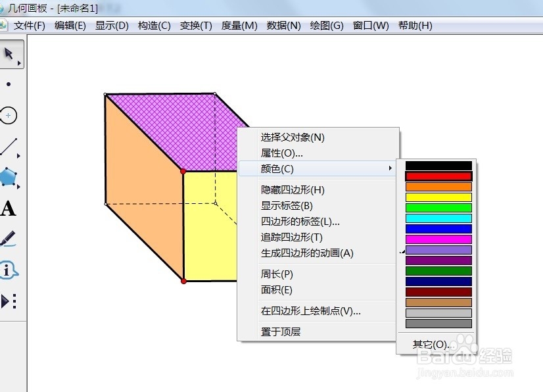This screenshot has width=543, height=392.
Task: Open the 构造(C) menu
Action: [x=154, y=26]
